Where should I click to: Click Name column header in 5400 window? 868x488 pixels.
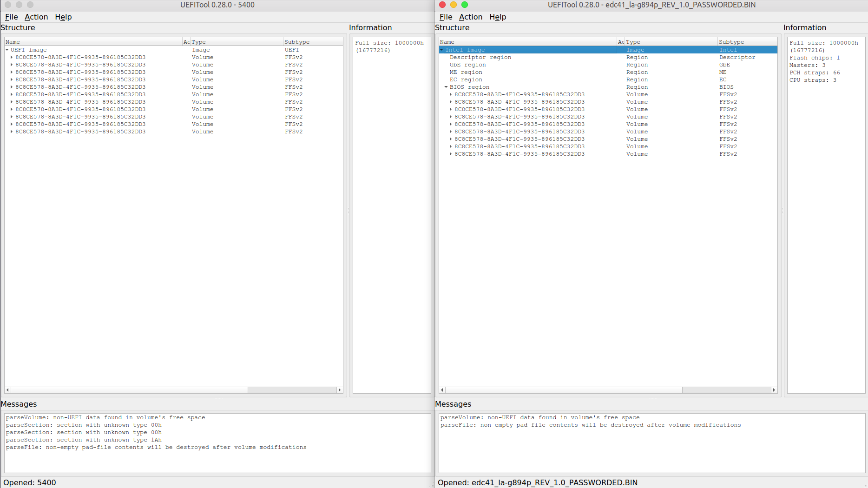click(93, 42)
